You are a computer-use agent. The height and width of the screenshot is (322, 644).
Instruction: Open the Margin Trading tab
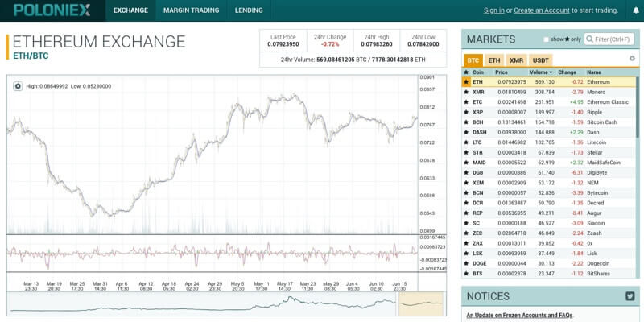click(x=192, y=10)
